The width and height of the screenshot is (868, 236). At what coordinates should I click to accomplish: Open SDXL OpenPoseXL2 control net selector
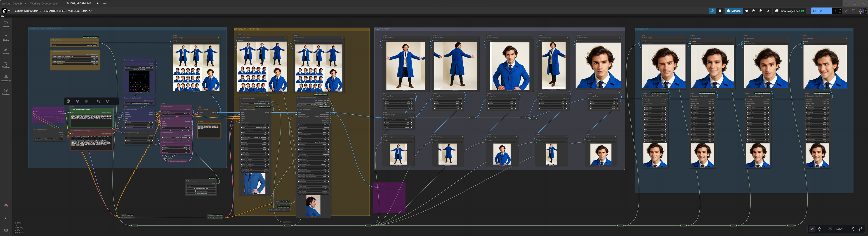tap(139, 103)
